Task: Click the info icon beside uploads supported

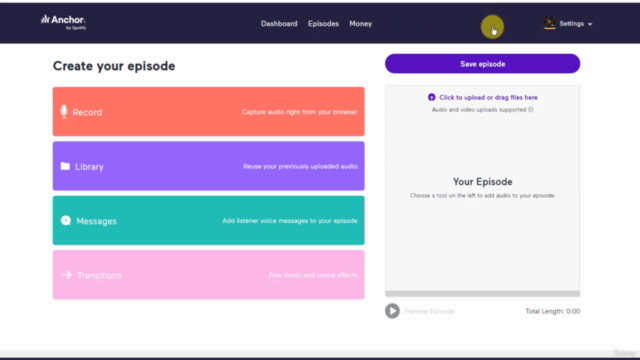Action: pyautogui.click(x=531, y=109)
